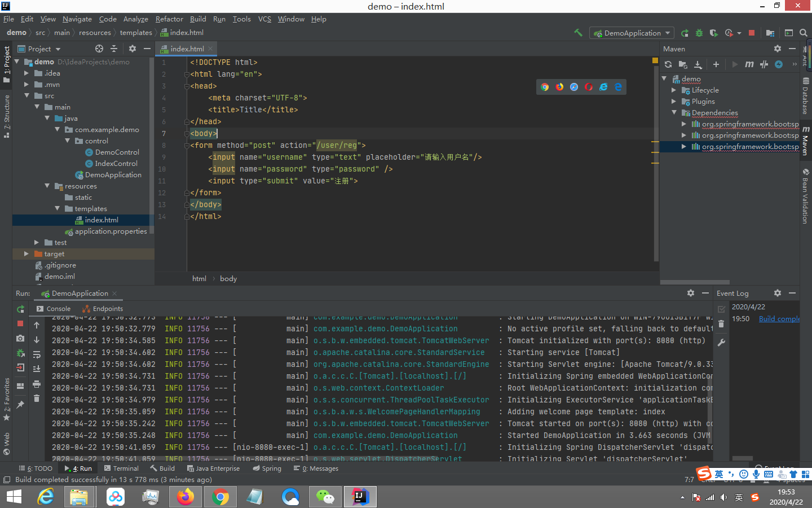This screenshot has width=812, height=508.
Task: Open preview in Firefox from the editor's browser bar
Action: (x=559, y=87)
